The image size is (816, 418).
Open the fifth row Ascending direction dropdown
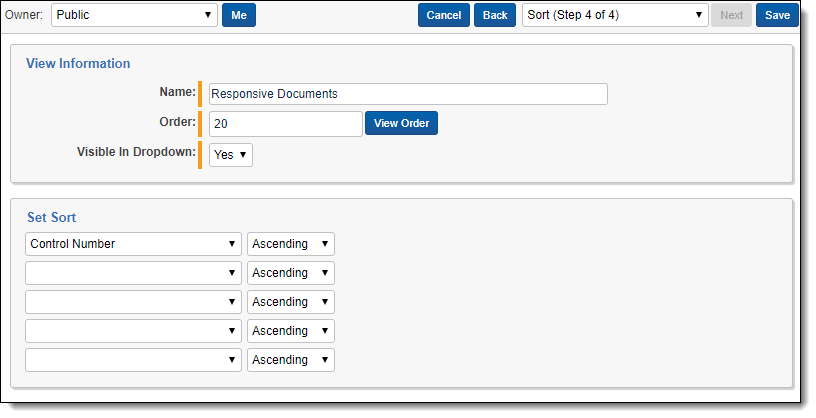pos(290,360)
